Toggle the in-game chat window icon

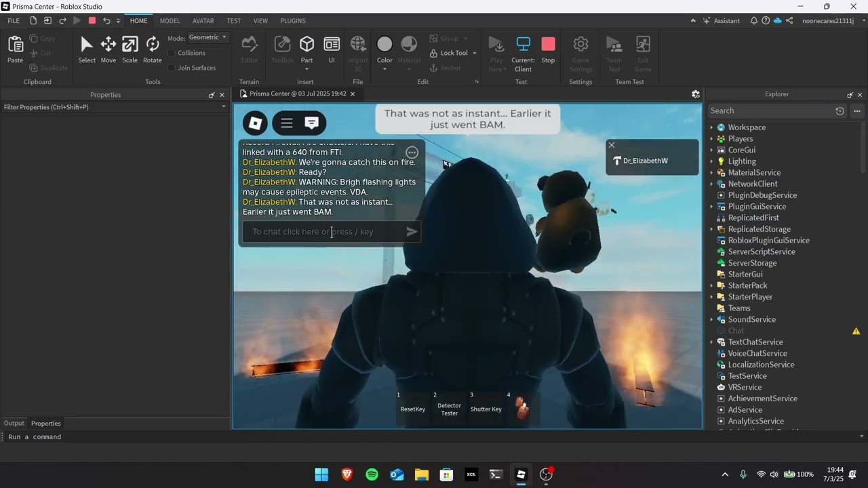point(312,123)
